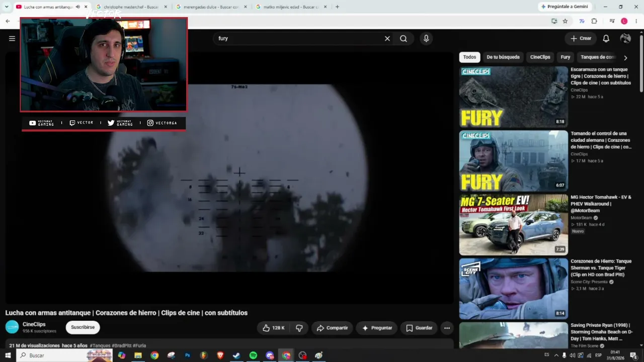Image resolution: width=644 pixels, height=362 pixels.
Task: Open 'Tomando el control de una ciudad alemana' thumbnail
Action: pos(513,161)
